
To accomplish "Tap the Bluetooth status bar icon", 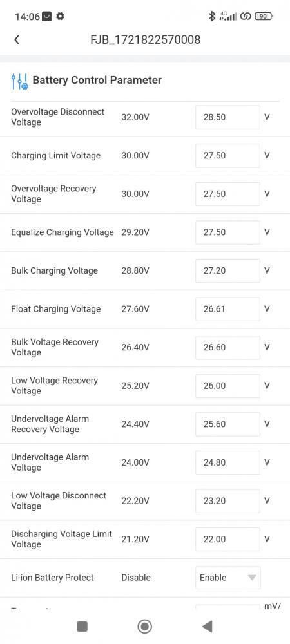I will pyautogui.click(x=212, y=17).
